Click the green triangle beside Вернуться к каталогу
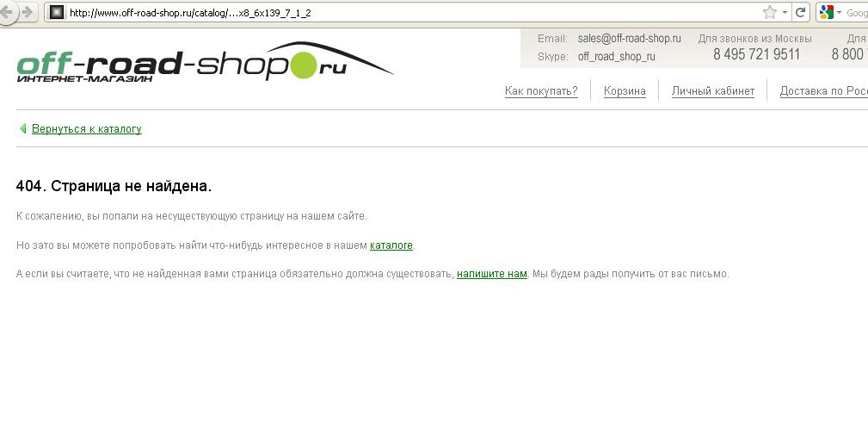This screenshot has height=422, width=868. tap(22, 128)
